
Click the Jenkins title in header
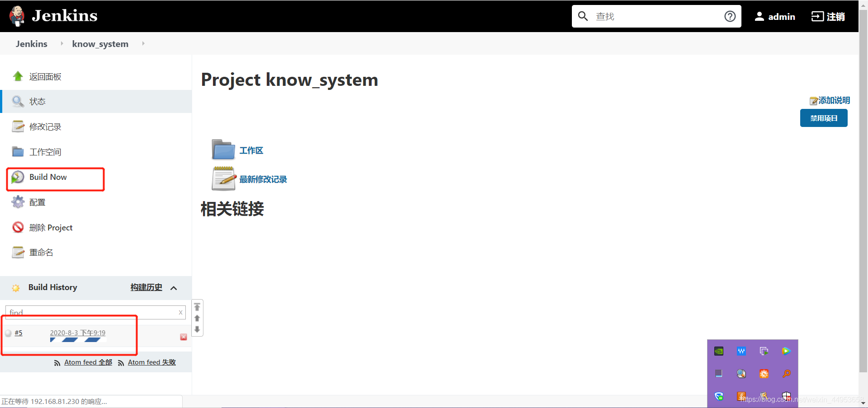pyautogui.click(x=65, y=16)
